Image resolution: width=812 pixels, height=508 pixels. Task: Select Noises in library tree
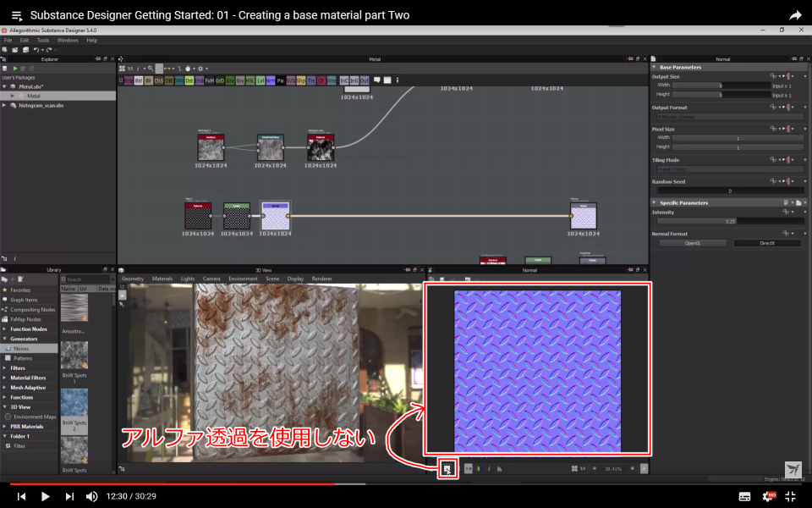29,349
